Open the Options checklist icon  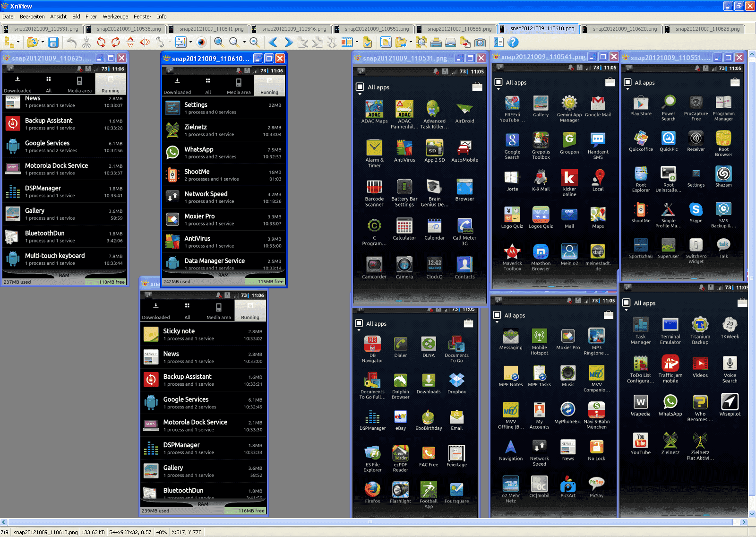pyautogui.click(x=498, y=43)
